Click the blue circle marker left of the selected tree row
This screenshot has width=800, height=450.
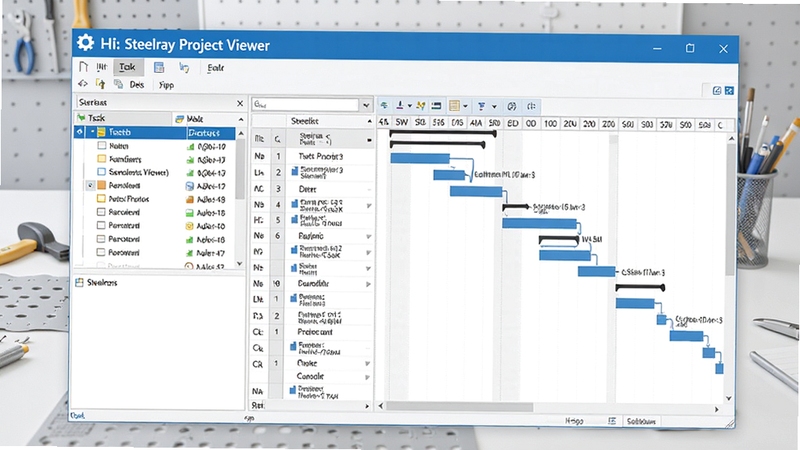[x=80, y=132]
